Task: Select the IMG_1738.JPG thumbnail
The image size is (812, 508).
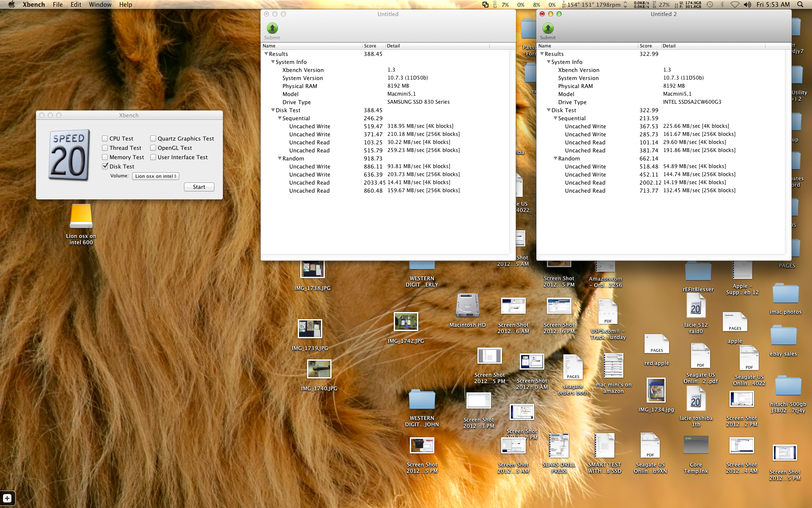Action: coord(313,268)
